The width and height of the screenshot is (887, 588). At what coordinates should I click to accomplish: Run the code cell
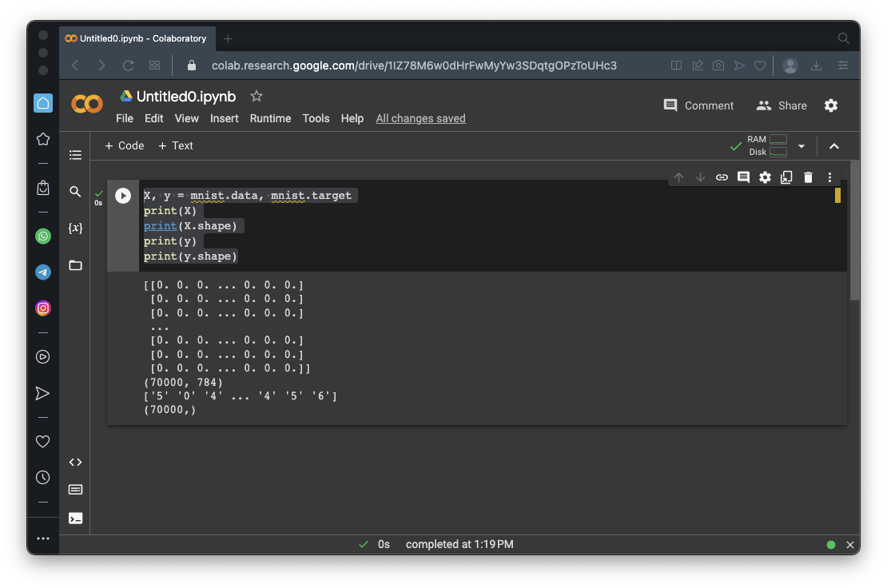tap(122, 196)
